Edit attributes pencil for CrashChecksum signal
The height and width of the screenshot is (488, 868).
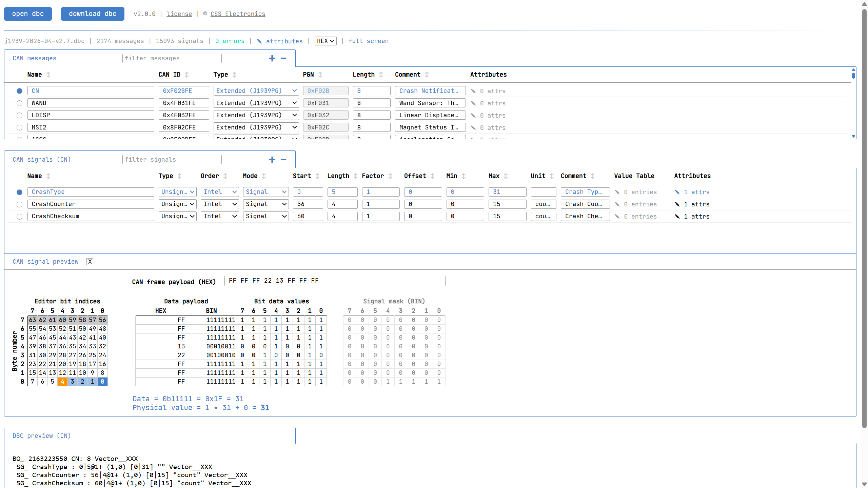677,217
